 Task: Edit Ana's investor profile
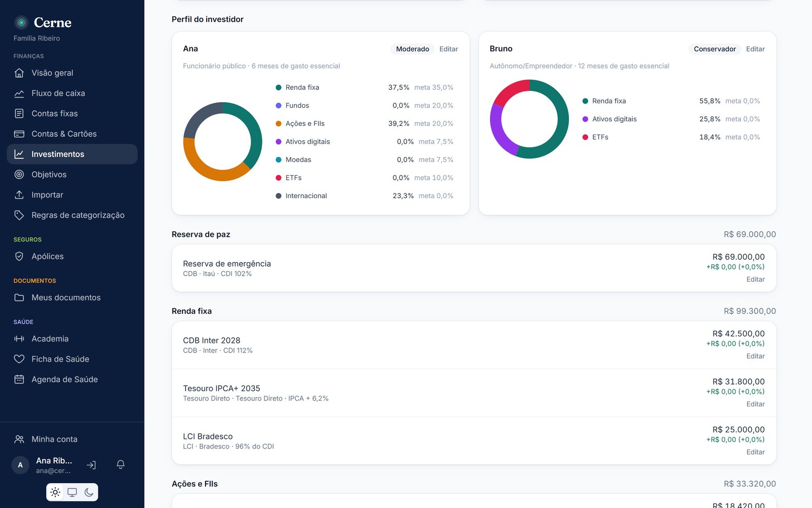tap(449, 49)
